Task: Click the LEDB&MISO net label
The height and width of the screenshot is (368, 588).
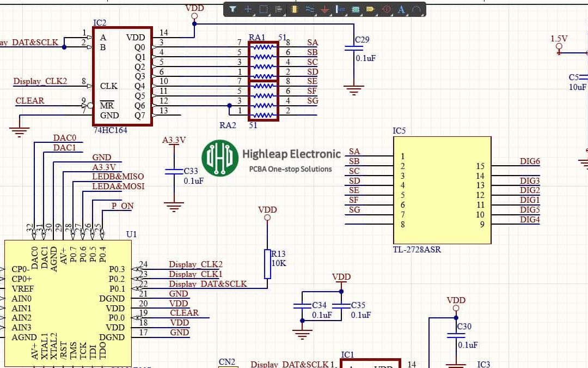Action: pos(118,177)
